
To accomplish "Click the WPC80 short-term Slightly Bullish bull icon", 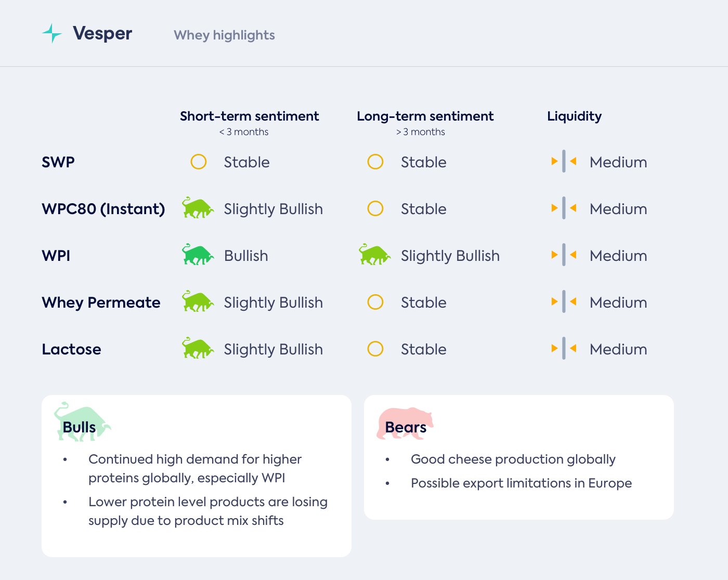I will [x=198, y=208].
